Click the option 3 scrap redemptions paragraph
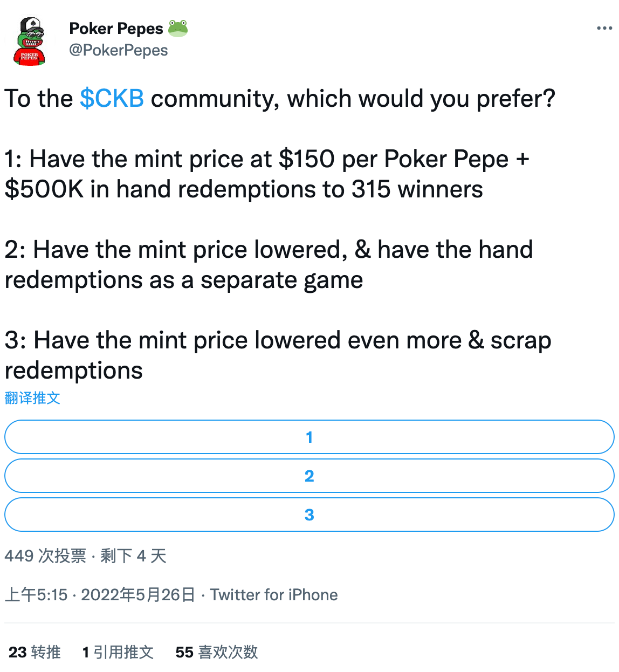This screenshot has width=619, height=672. (x=278, y=355)
